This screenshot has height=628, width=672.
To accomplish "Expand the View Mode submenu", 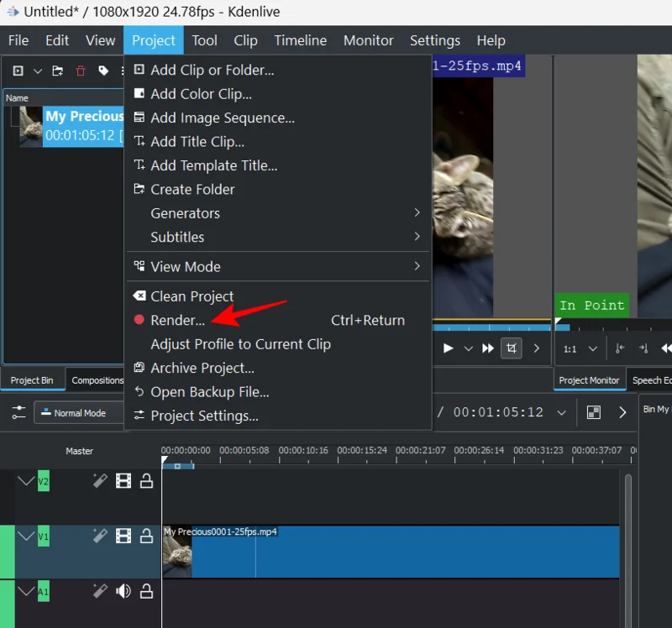I will (x=278, y=267).
